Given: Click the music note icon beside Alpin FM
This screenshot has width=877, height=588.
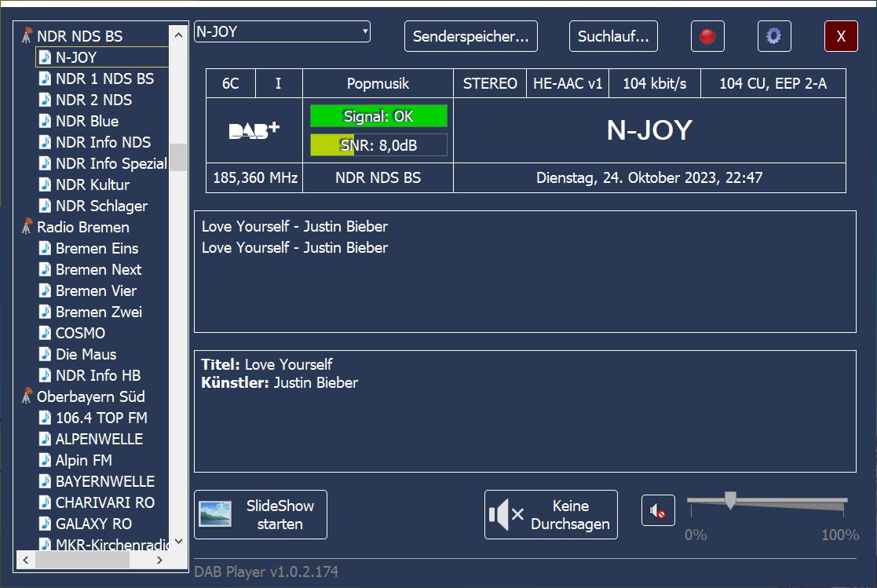Looking at the screenshot, I should [45, 461].
